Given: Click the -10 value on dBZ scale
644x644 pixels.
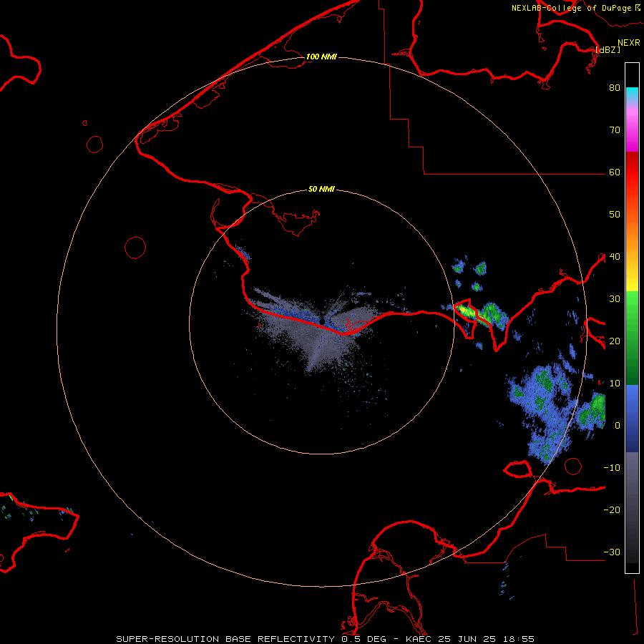Looking at the screenshot, I should click(612, 468).
